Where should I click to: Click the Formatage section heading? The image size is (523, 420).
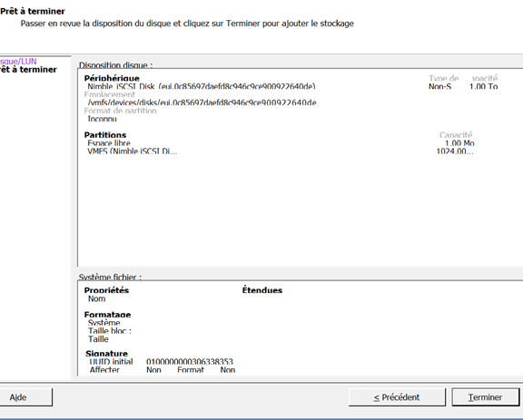click(107, 315)
